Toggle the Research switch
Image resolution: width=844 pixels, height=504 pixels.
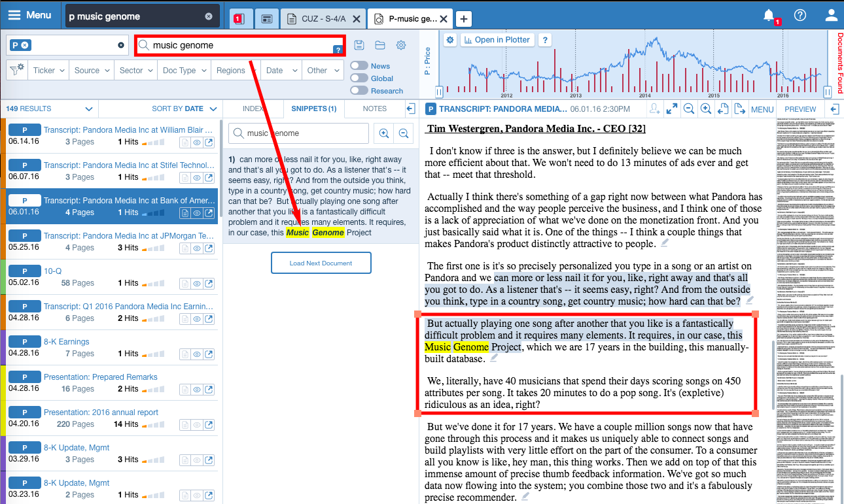[x=359, y=91]
